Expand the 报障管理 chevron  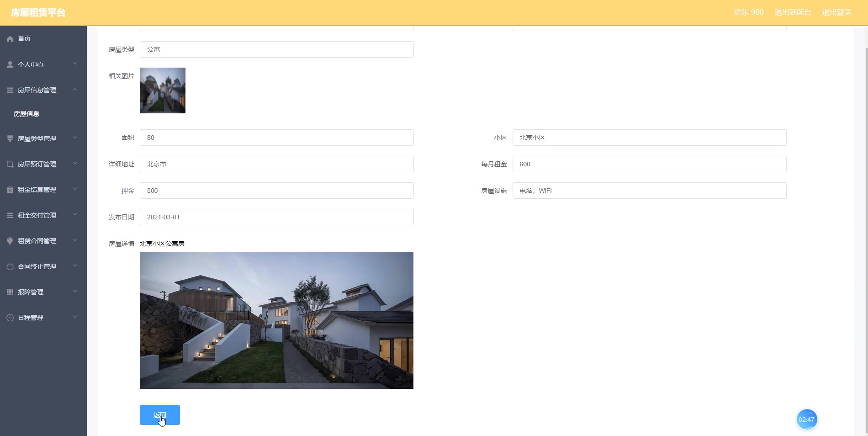click(75, 291)
